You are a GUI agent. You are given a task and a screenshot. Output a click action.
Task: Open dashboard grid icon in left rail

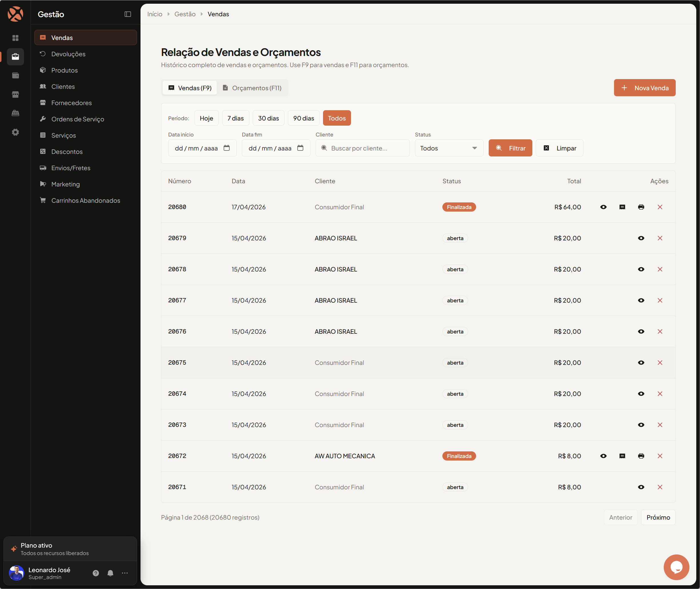[x=15, y=38]
